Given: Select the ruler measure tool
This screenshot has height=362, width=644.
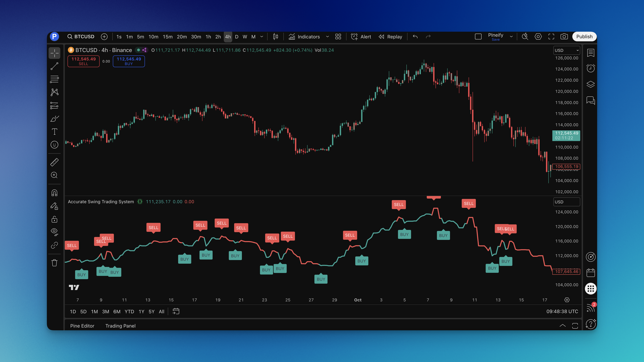Looking at the screenshot, I should click(54, 162).
